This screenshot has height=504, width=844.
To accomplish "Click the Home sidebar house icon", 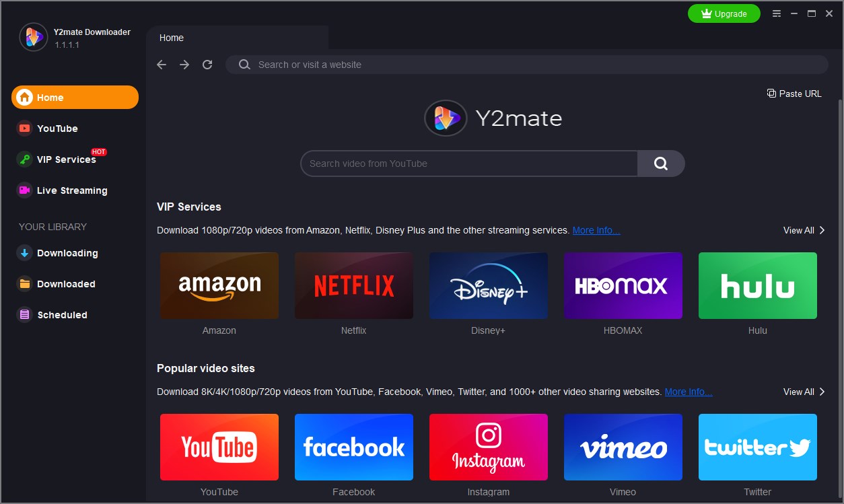I will (24, 98).
